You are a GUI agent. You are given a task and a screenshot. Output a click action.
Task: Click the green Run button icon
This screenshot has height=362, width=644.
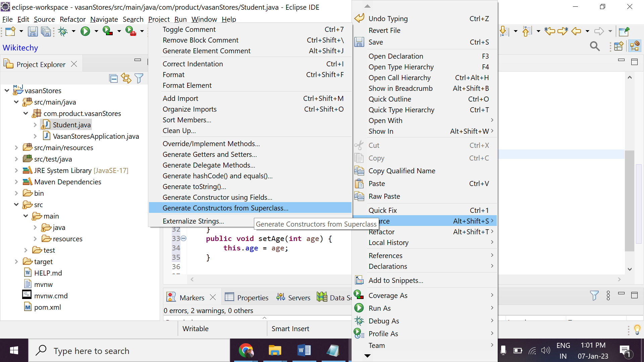85,32
